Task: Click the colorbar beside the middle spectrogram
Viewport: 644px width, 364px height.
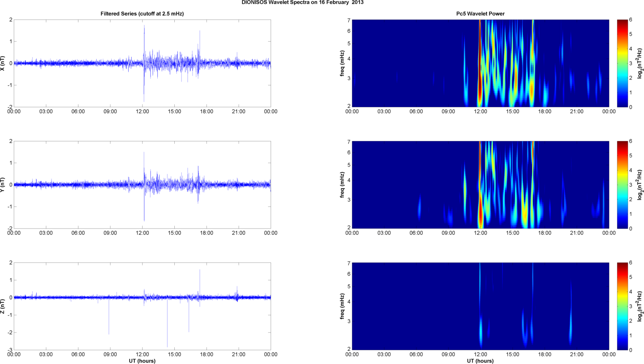Action: [x=622, y=185]
